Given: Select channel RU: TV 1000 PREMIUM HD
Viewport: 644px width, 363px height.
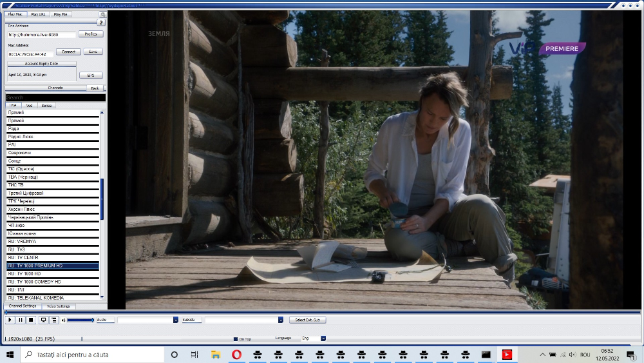Looking at the screenshot, I should [x=53, y=266].
